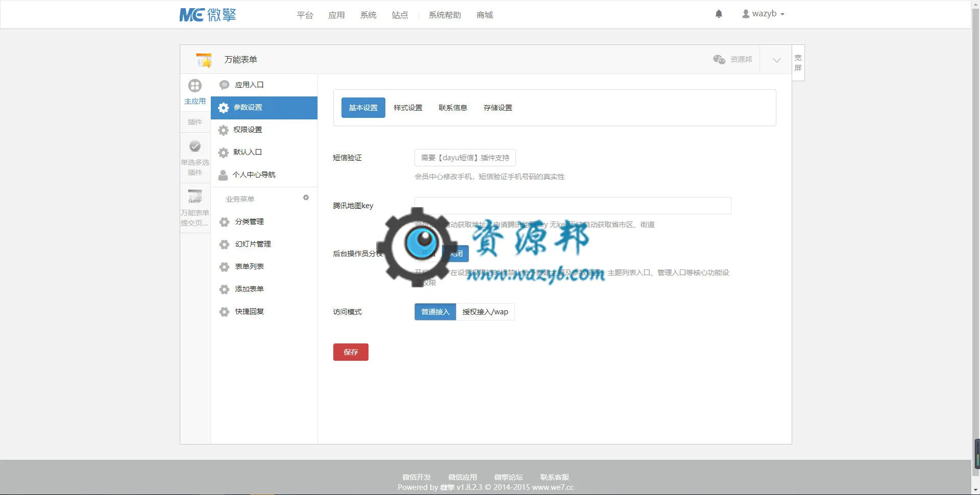This screenshot has height=495, width=980.
Task: Click the 快捷回复 gear icon
Action: coord(224,312)
